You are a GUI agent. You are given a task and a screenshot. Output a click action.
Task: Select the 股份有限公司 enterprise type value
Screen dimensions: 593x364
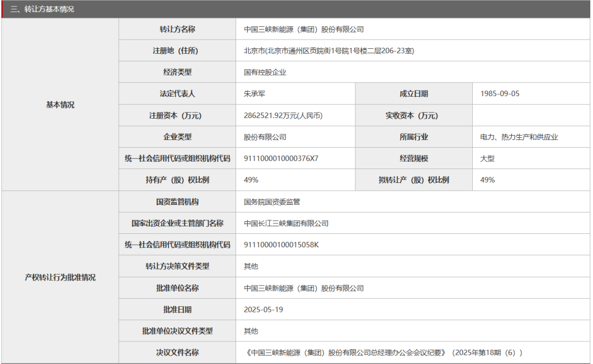click(265, 137)
